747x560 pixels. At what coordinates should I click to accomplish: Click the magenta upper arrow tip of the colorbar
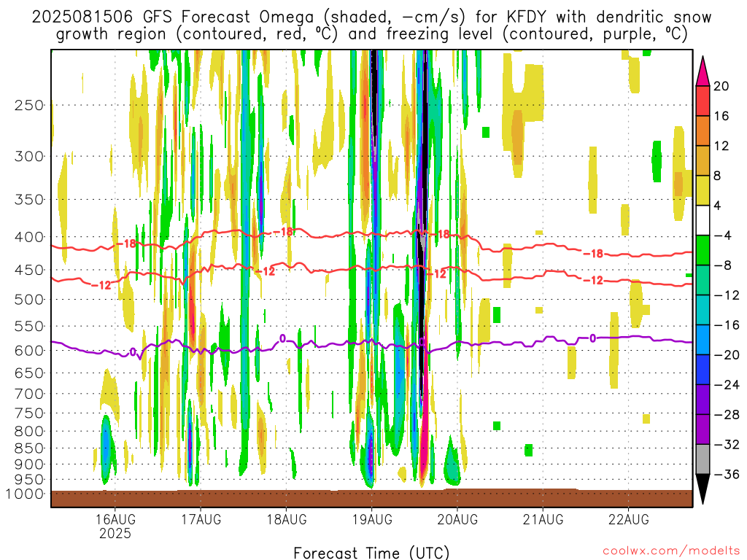point(703,71)
